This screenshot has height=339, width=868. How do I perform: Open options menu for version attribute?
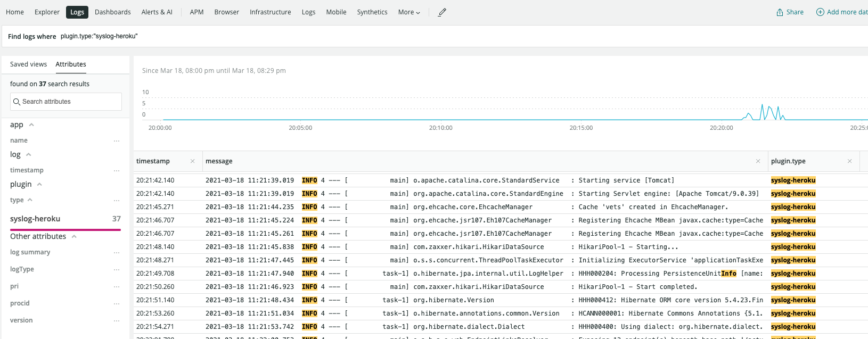pyautogui.click(x=117, y=321)
